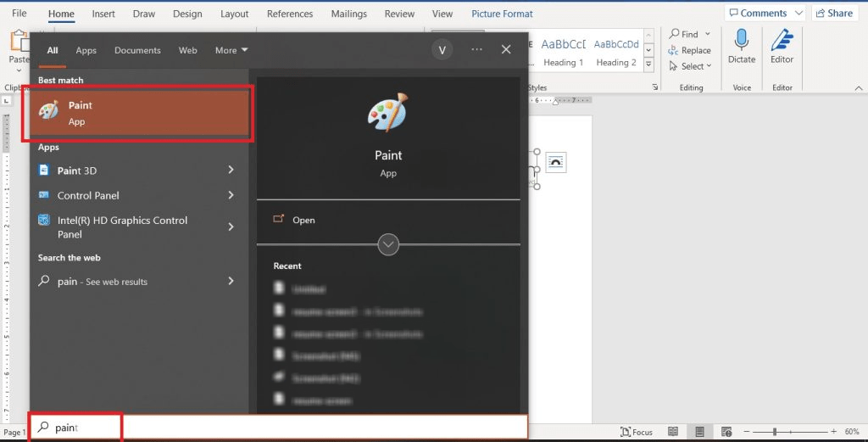Switch to Web Layout view icon
This screenshot has height=442, width=868.
tap(726, 432)
